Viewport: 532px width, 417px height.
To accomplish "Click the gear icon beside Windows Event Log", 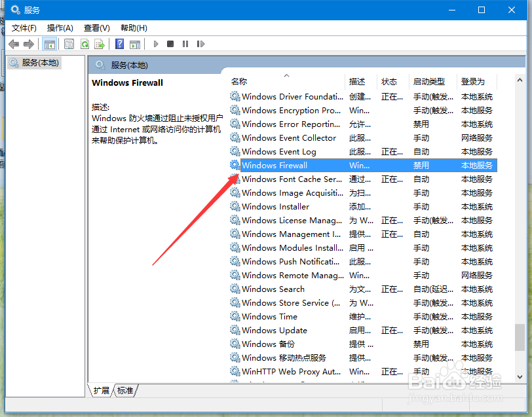I will click(x=235, y=151).
